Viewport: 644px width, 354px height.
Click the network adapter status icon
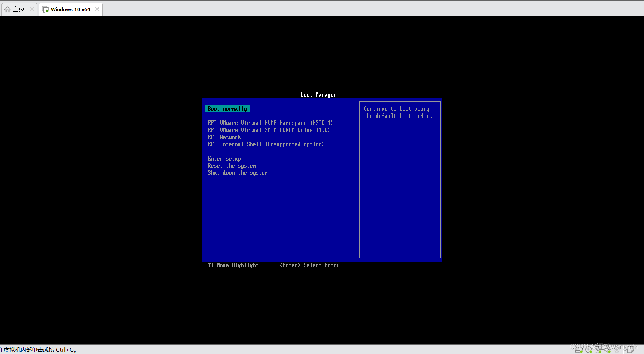tap(597, 350)
